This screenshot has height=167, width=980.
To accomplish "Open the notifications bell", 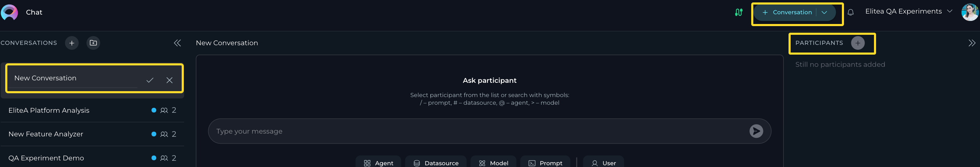I will pos(851,12).
